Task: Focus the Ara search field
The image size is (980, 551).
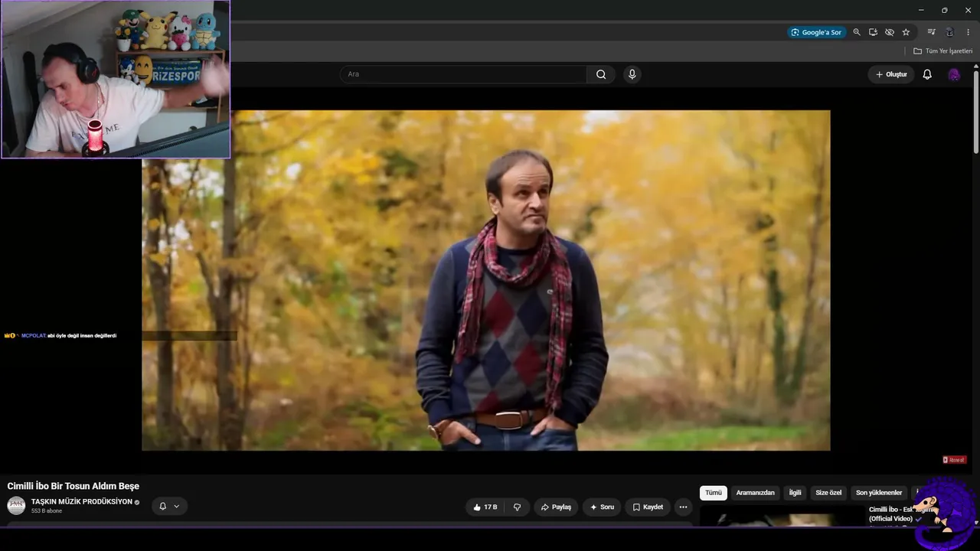Action: pyautogui.click(x=463, y=74)
